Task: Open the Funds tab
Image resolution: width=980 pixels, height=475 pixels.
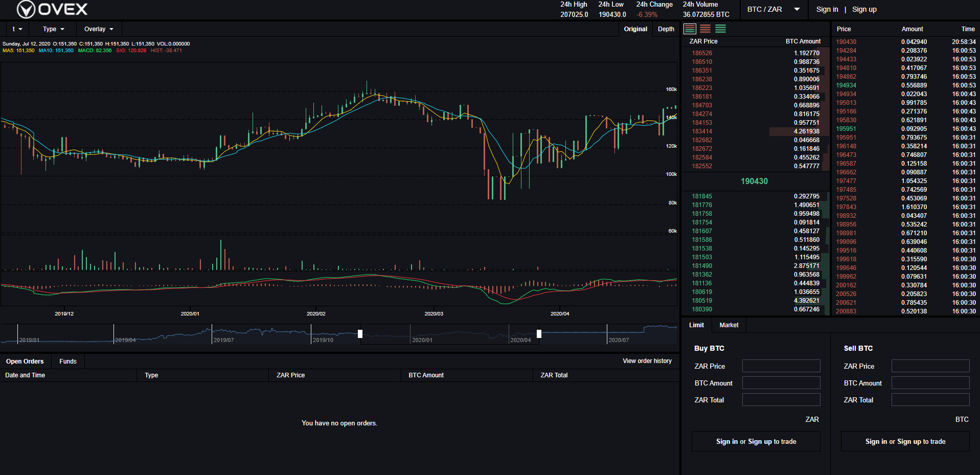Action: tap(67, 361)
